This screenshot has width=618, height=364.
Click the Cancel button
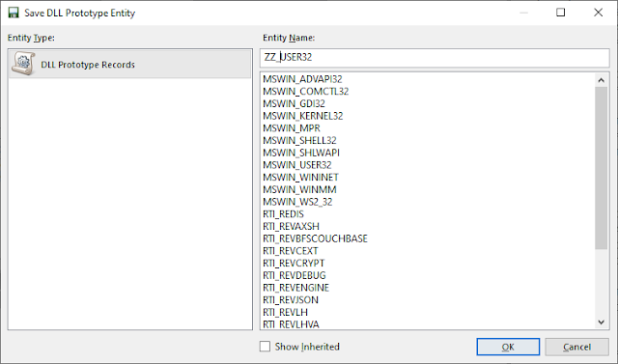[576, 347]
